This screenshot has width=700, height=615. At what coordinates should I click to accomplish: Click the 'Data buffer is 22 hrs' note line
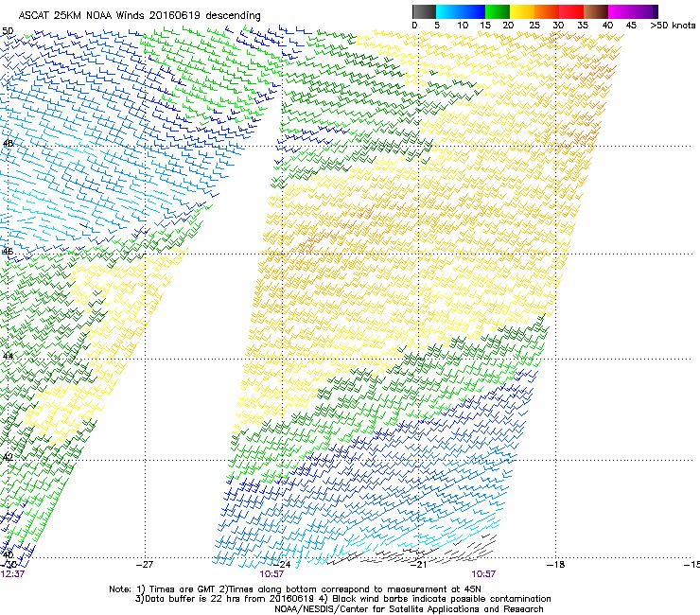tap(343, 599)
